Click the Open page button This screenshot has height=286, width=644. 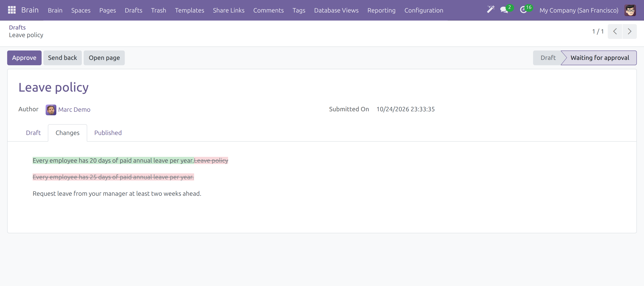104,58
